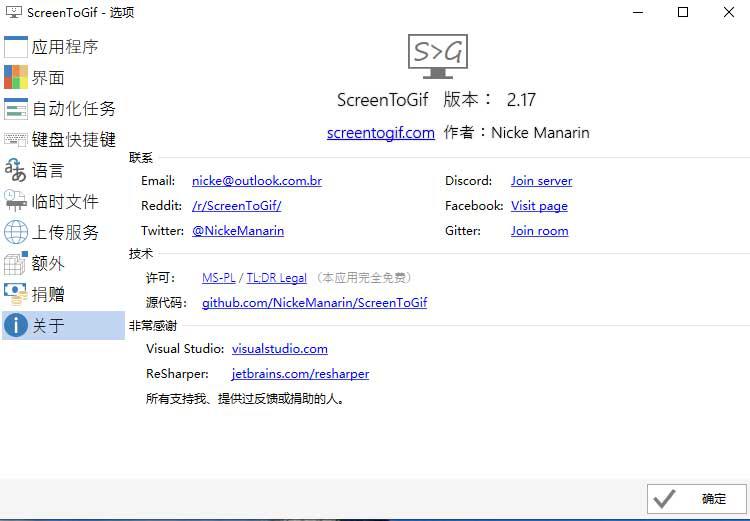750x521 pixels.
Task: Click the 作者：Nicke Manarin text
Action: [517, 133]
